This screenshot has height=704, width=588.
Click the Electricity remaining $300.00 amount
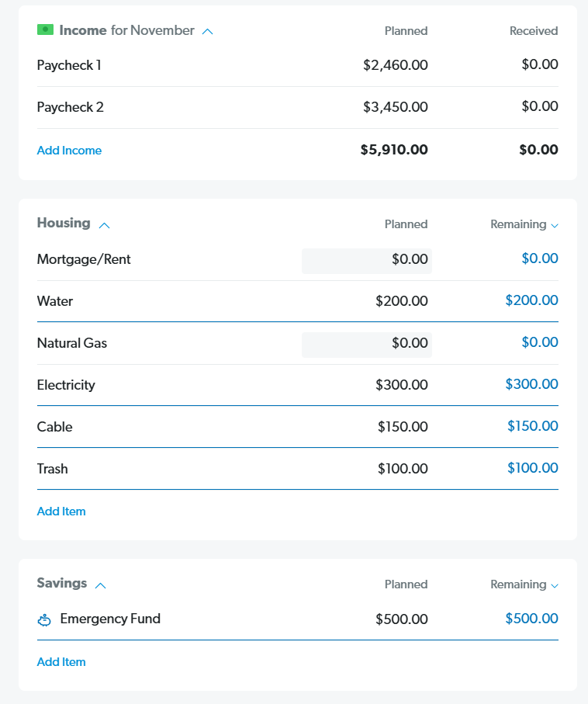point(531,384)
